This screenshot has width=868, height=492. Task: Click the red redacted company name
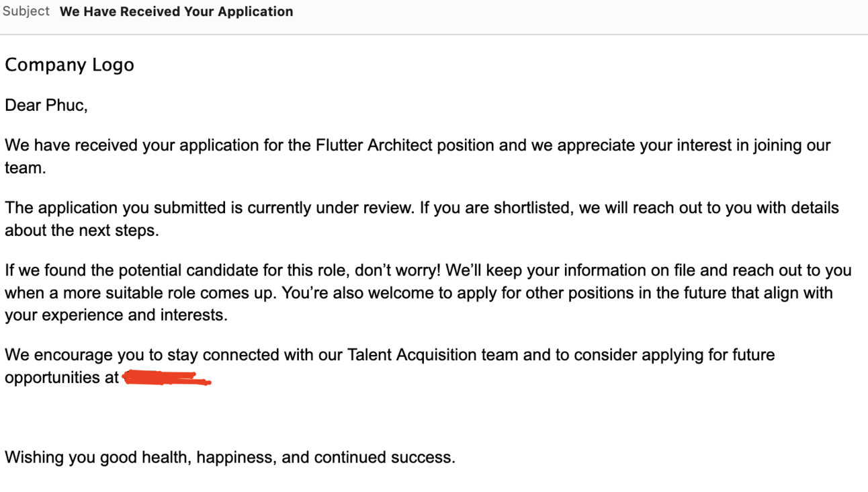pos(167,378)
